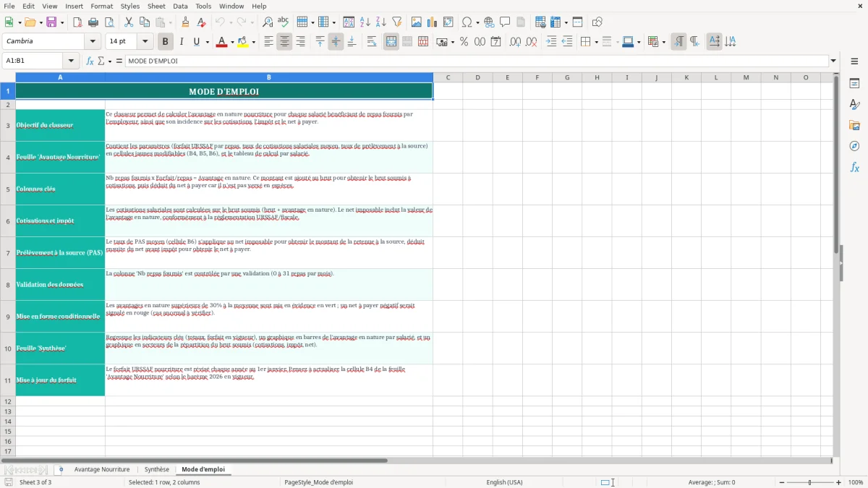Align cell content to top
The image size is (868, 488).
(320, 42)
